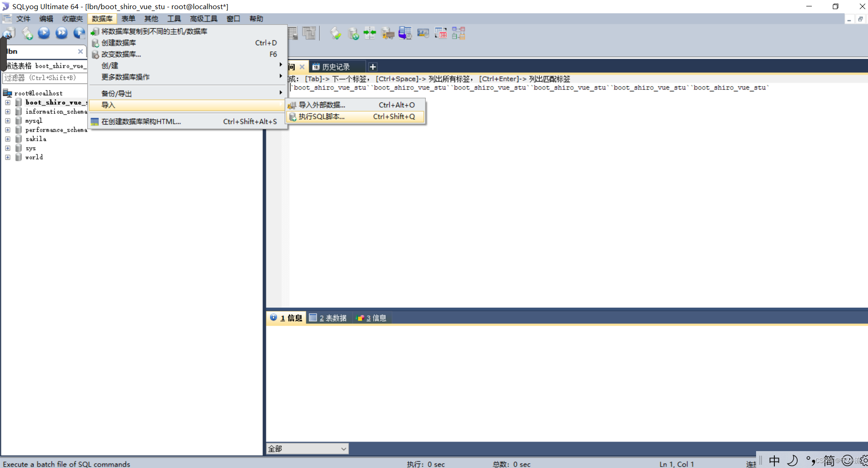The height and width of the screenshot is (468, 868).
Task: Click the 过滤器 filter input field
Action: (x=45, y=78)
